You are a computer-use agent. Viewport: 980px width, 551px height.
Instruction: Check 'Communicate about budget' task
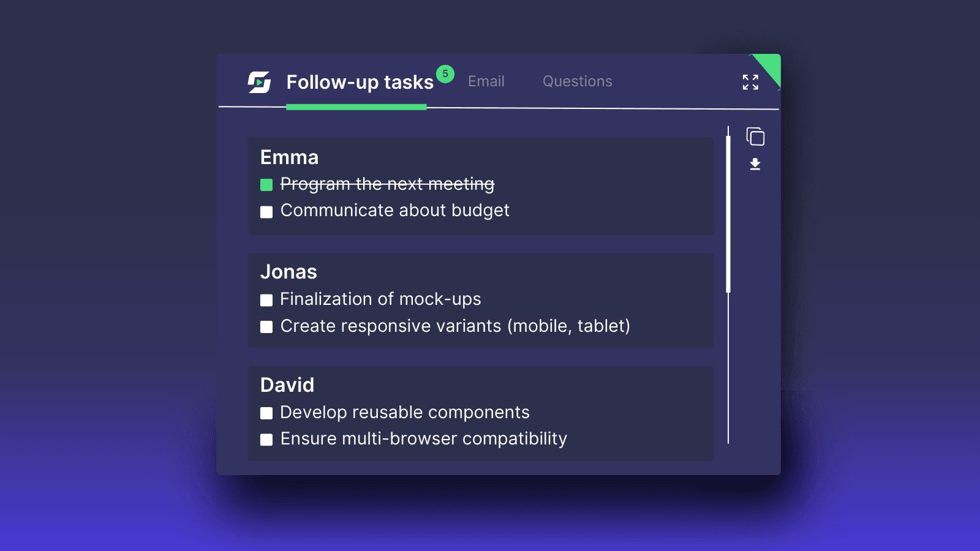point(266,212)
